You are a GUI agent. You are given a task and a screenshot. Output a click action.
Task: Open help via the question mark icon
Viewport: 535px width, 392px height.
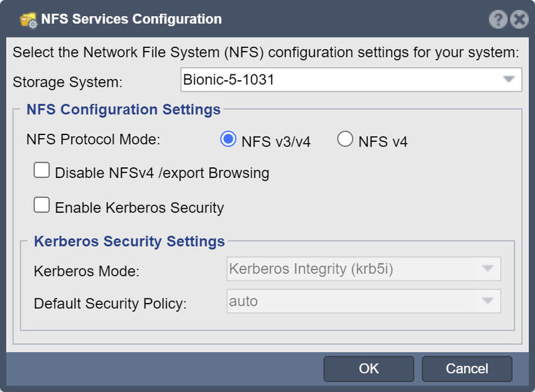(x=498, y=19)
